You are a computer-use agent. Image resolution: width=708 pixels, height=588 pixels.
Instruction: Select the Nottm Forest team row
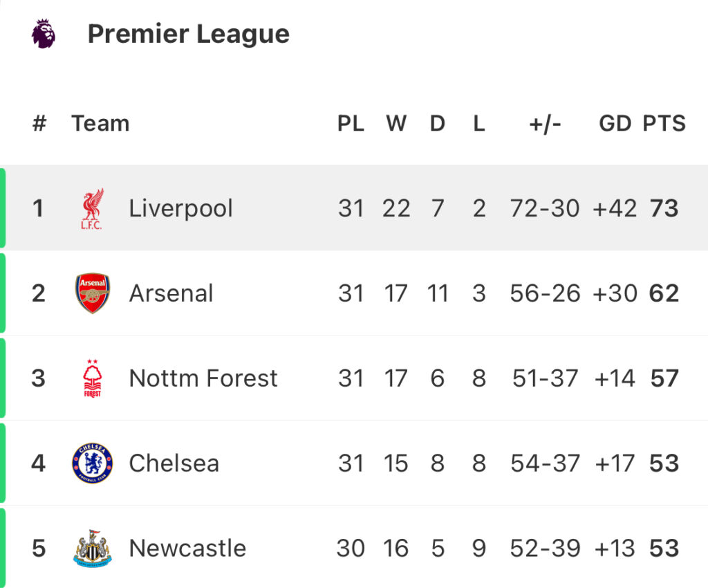pyautogui.click(x=354, y=378)
